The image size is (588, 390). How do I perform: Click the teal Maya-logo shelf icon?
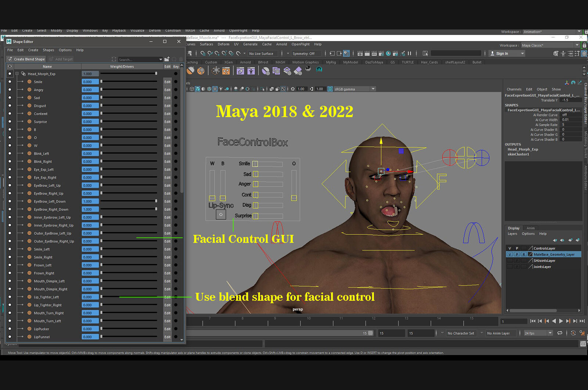tap(319, 69)
